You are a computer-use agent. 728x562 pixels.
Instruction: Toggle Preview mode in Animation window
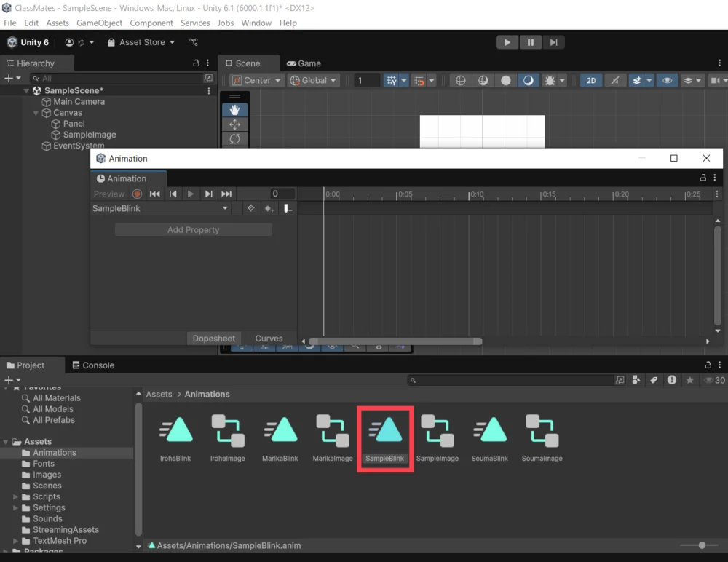[109, 194]
